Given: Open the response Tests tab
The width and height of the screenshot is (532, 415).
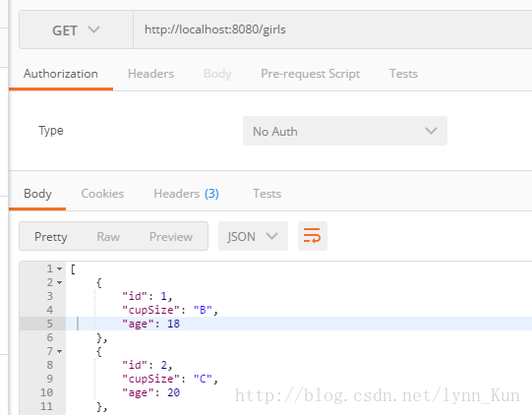Looking at the screenshot, I should coord(267,194).
